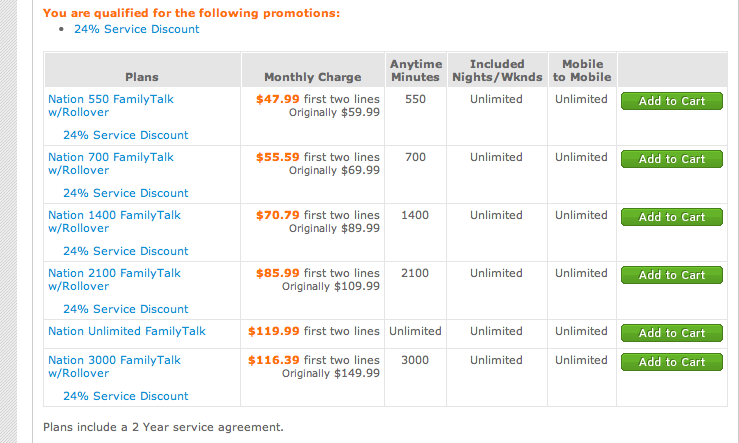Add Nation 3000 FamilyTalk plan to cart

tap(671, 362)
